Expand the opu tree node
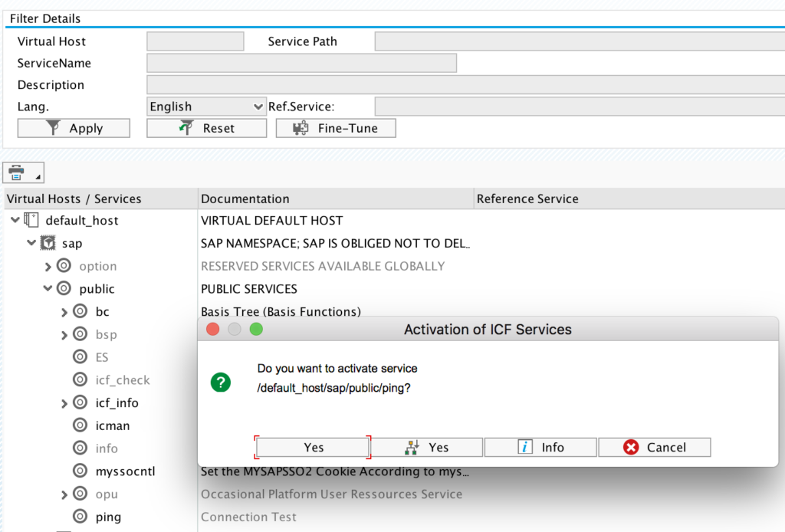 (x=65, y=494)
